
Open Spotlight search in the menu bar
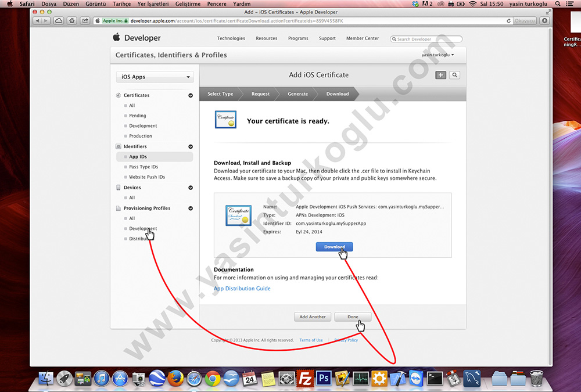click(558, 3)
